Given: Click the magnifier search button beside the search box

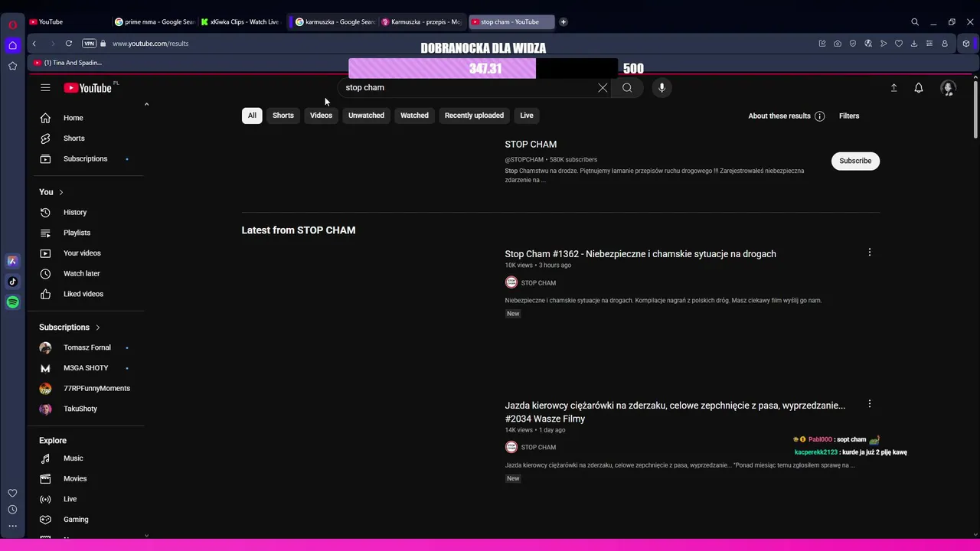Looking at the screenshot, I should pos(627,88).
